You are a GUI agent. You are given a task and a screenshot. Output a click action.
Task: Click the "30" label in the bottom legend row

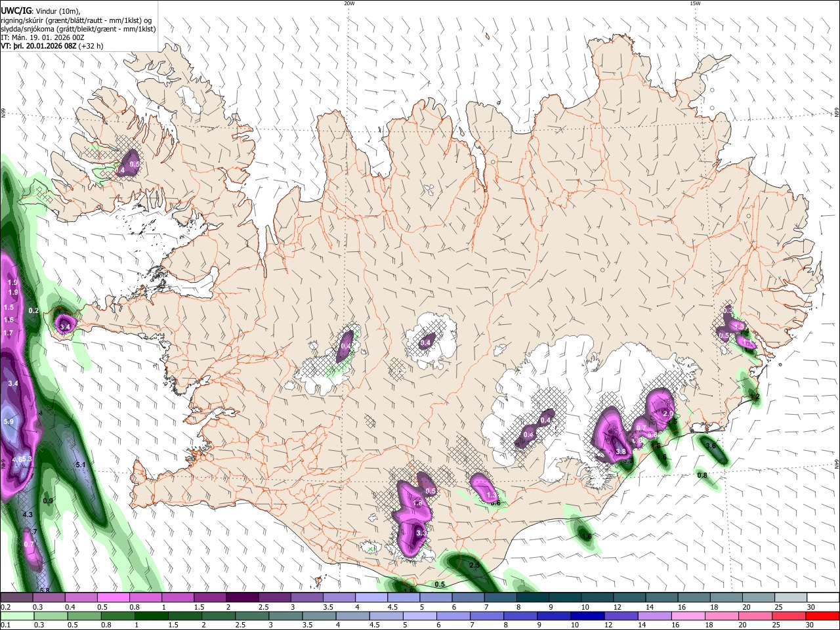pyautogui.click(x=811, y=625)
